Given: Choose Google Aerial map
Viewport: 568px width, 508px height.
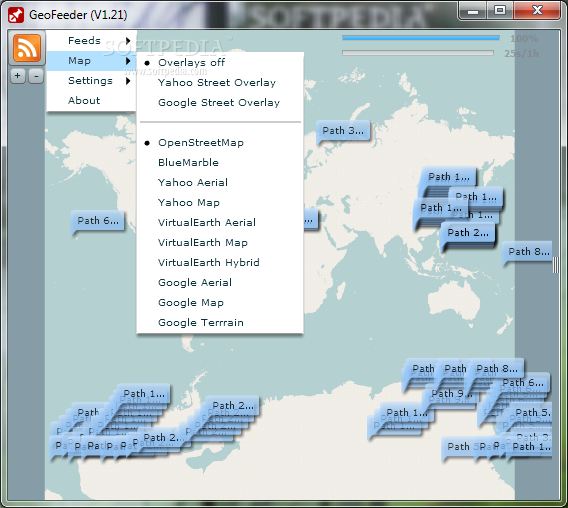Looking at the screenshot, I should [220, 283].
